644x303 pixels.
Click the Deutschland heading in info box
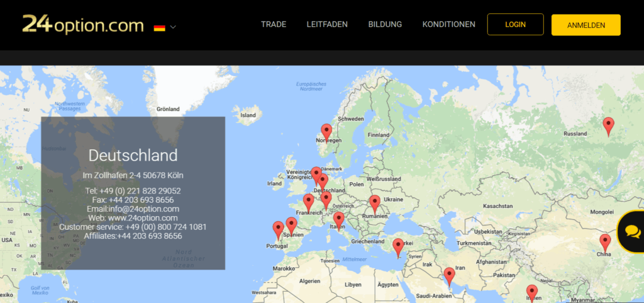tap(133, 156)
